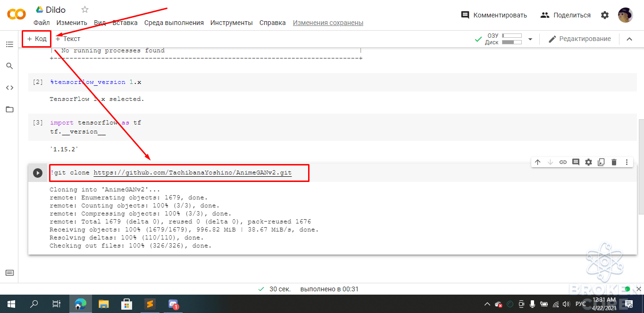This screenshot has width=644, height=313.
Task: Open the Изменения сохранены revision link
Action: click(328, 23)
